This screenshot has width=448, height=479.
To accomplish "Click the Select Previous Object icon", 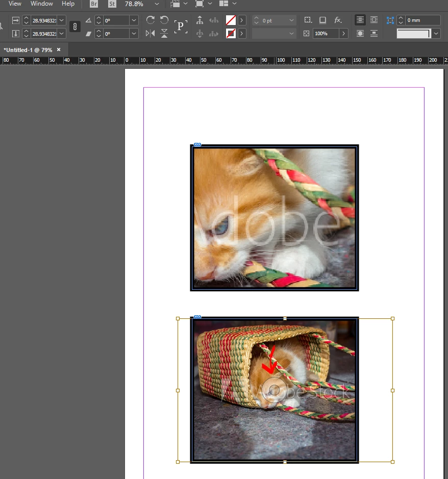I will pos(214,20).
